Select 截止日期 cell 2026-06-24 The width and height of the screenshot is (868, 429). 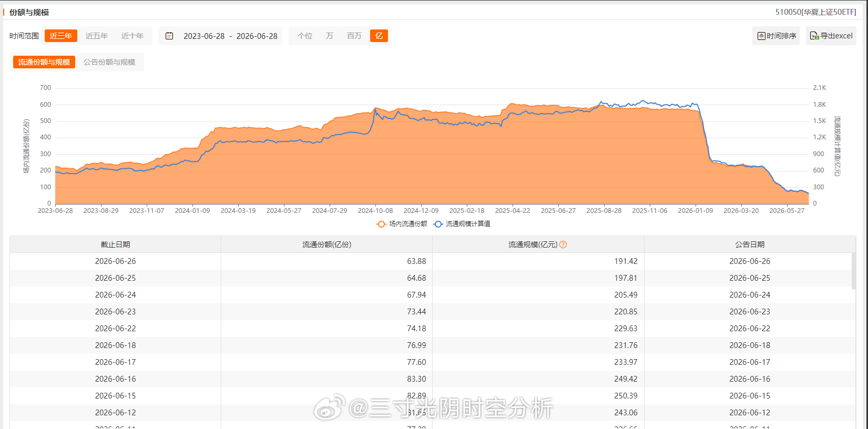click(x=116, y=295)
